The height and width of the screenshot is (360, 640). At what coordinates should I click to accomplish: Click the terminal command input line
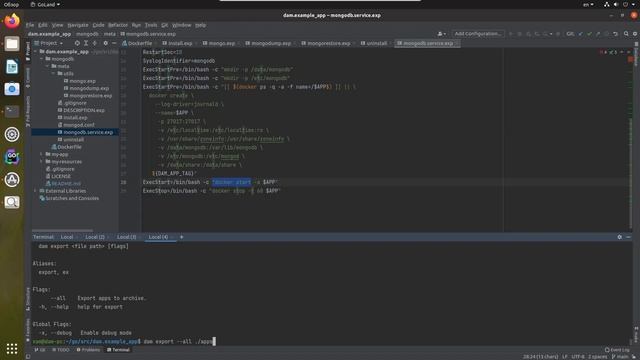(x=332, y=341)
